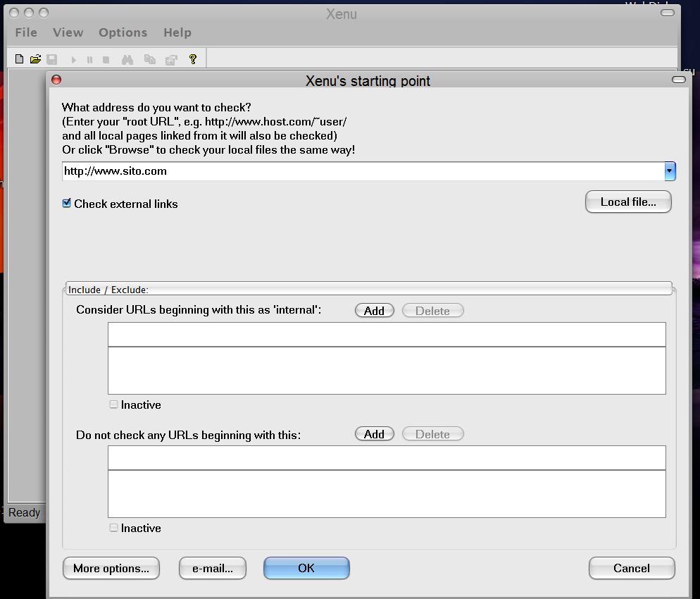Toggle Inactive checkbox under internal URLs list
The width and height of the screenshot is (700, 599).
[x=114, y=405]
